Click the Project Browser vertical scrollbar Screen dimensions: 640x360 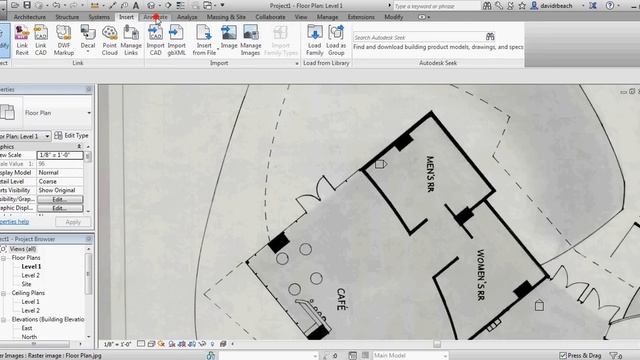tap(88, 274)
